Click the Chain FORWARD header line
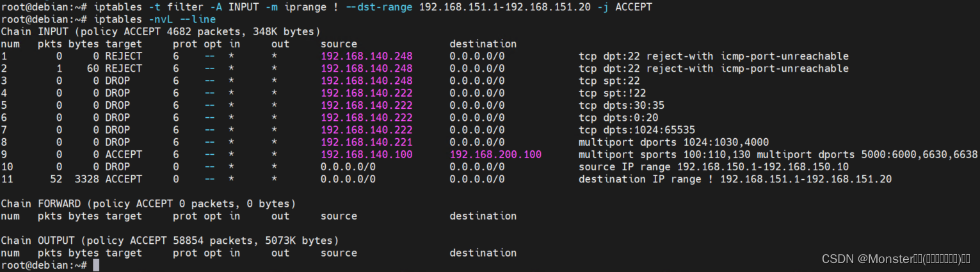The image size is (980, 272). pyautogui.click(x=149, y=204)
